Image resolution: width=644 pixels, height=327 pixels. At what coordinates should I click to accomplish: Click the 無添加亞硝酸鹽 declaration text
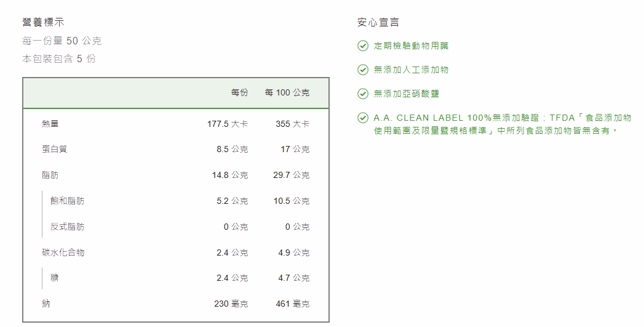coord(407,94)
